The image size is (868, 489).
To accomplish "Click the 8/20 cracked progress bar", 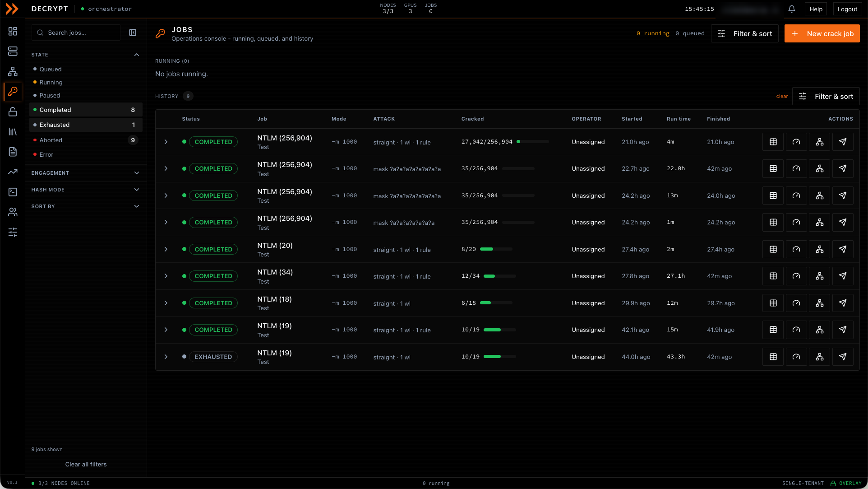I will point(496,249).
